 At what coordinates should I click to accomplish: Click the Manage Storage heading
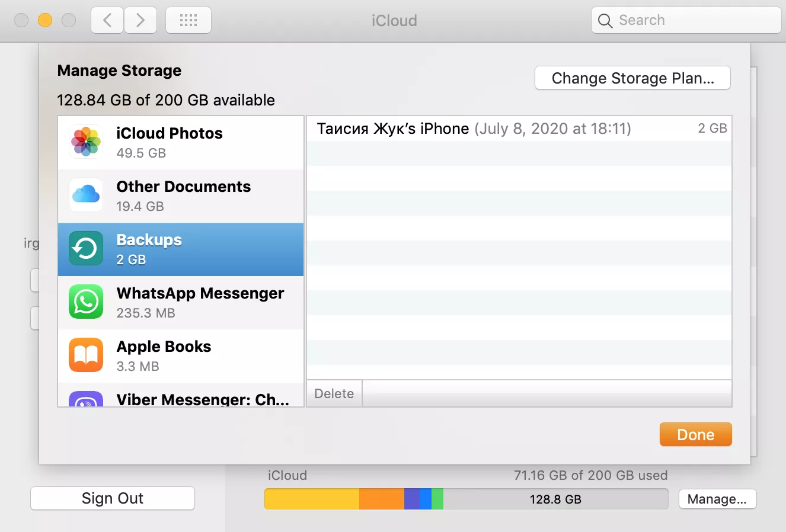click(119, 70)
